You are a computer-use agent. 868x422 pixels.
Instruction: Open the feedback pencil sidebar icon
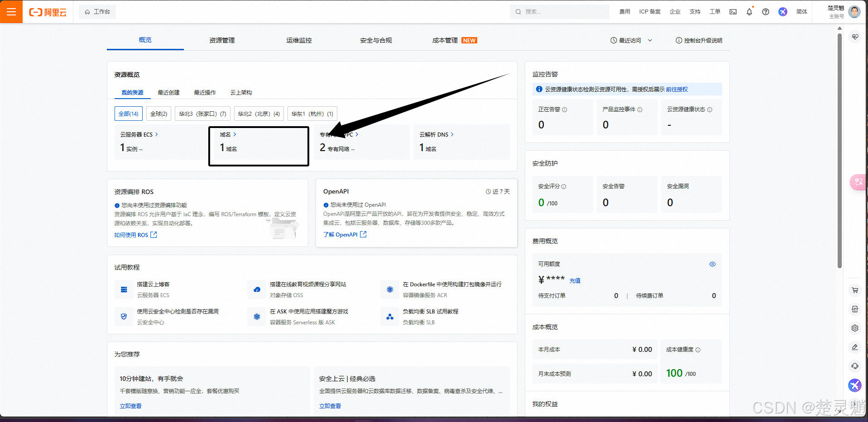(855, 347)
